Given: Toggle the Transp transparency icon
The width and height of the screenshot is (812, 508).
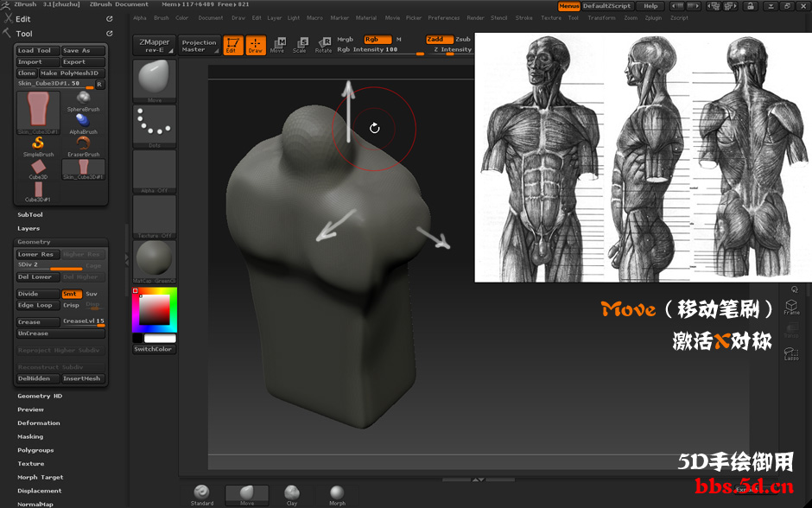Looking at the screenshot, I should [x=791, y=330].
